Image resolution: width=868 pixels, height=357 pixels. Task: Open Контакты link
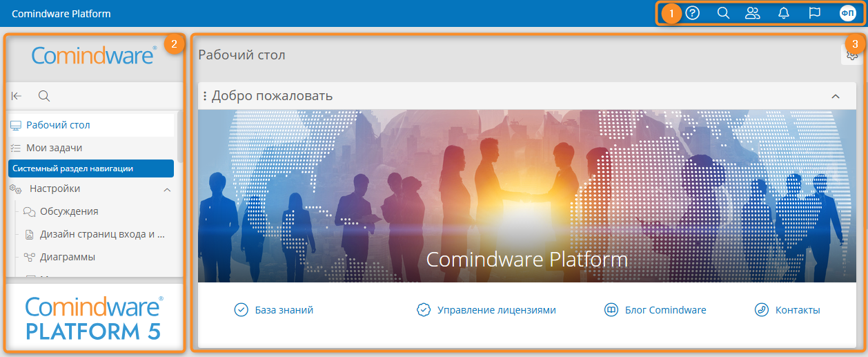[798, 310]
